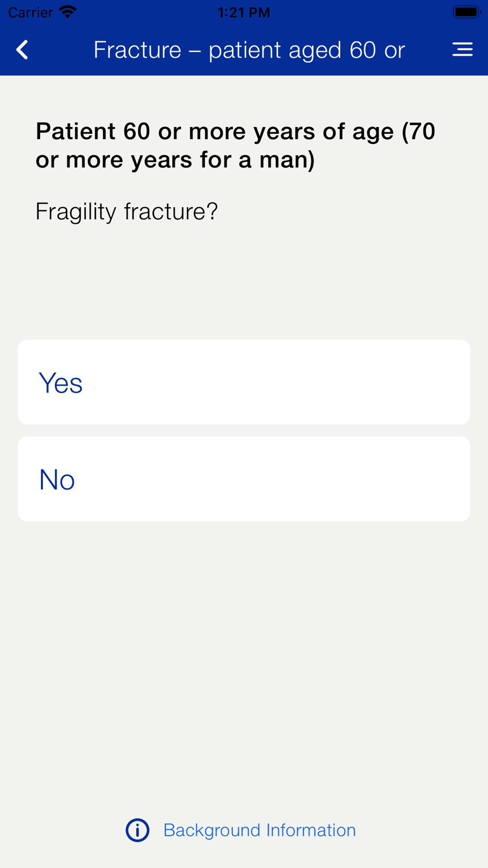
Task: View background info via the i symbol
Action: tap(138, 830)
